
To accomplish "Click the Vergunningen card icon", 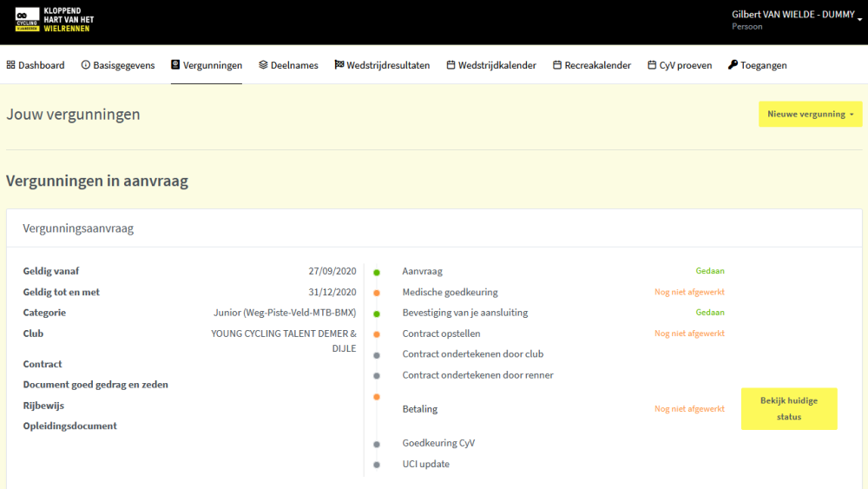I will coord(175,65).
